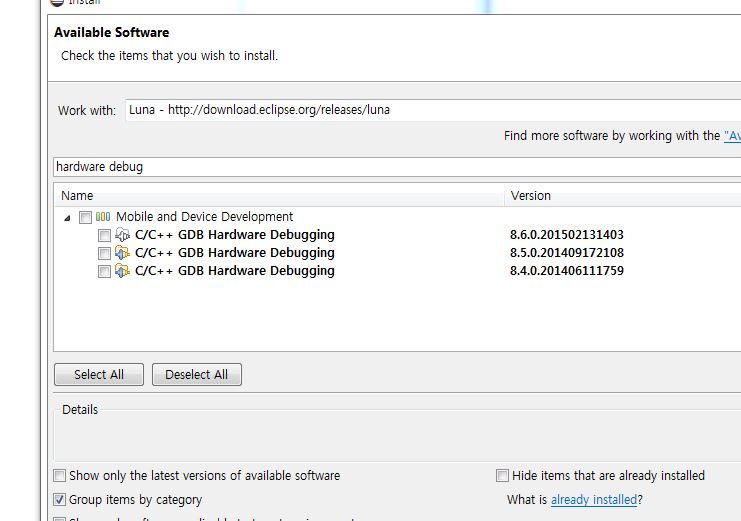Screen dimensions: 741x521
Task: Check GDB Hardware Debugging 8.6.0.201502131403
Action: 104,235
